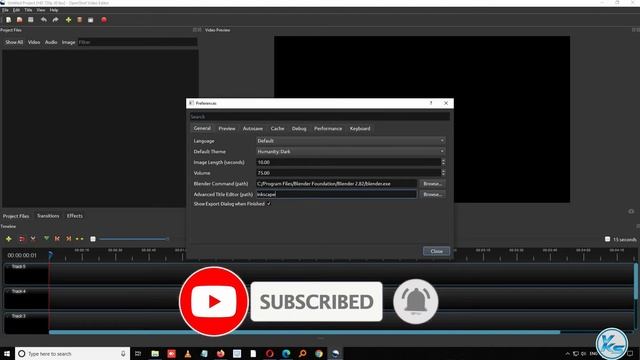Click the green Add Track icon in timeline toolbar
The image size is (640, 360).
[x=9, y=239]
